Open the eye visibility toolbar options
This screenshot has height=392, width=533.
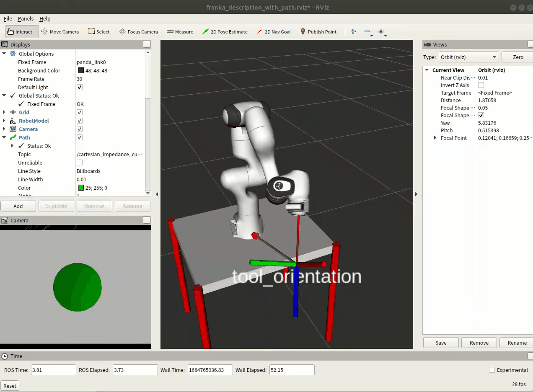tap(381, 31)
